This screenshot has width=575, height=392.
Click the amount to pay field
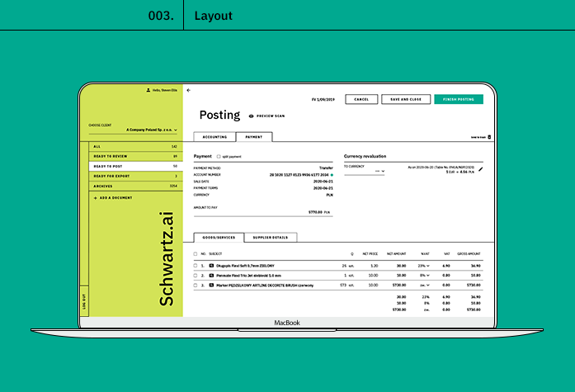click(263, 212)
